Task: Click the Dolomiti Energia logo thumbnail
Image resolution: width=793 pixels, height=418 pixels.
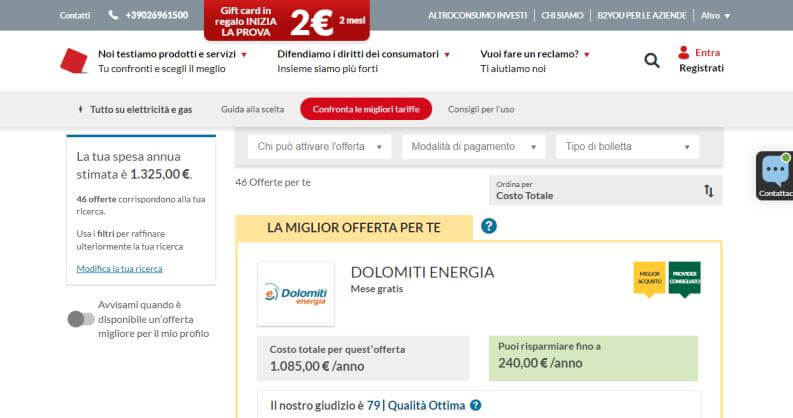Action: point(296,294)
